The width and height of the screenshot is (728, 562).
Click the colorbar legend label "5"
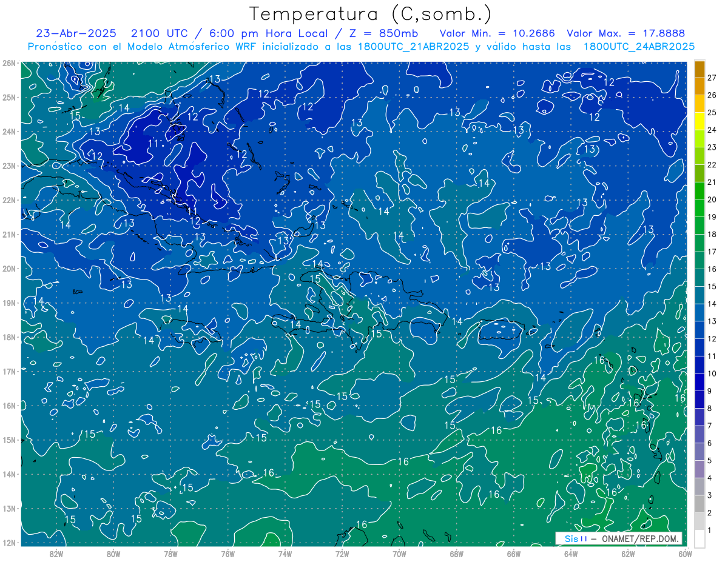click(x=709, y=461)
